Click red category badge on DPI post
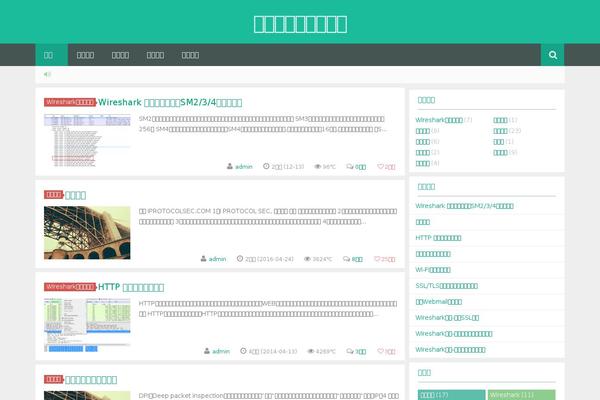This screenshot has height=400, width=600. click(54, 379)
